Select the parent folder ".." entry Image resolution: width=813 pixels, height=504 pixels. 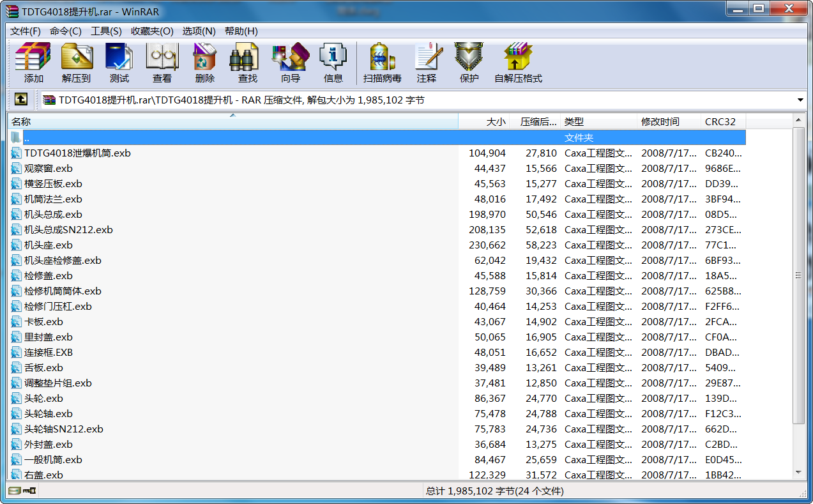tap(27, 138)
